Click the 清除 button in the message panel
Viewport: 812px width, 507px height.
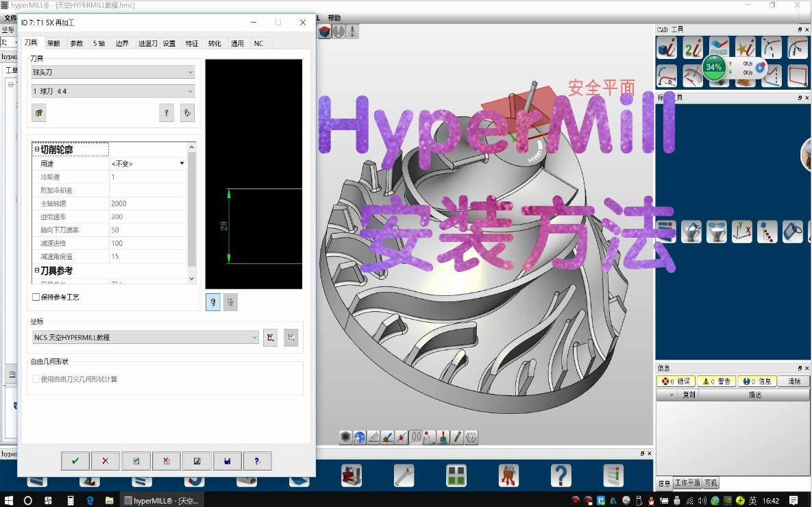coord(793,381)
